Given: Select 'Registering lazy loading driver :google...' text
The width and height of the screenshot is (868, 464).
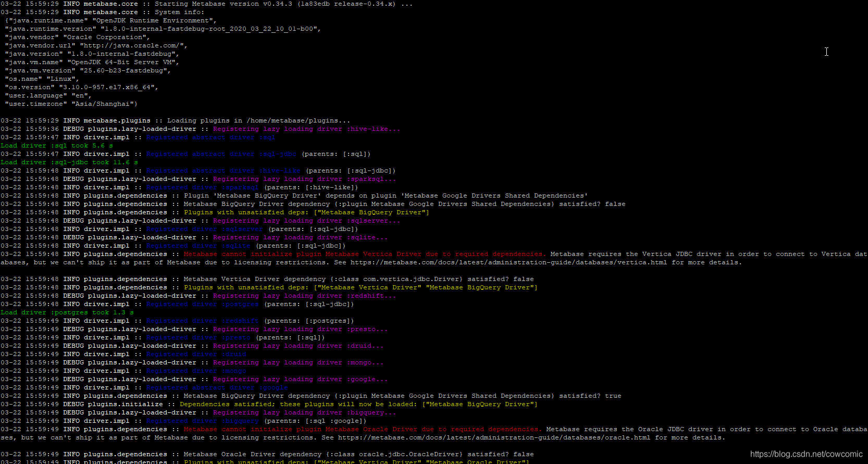Looking at the screenshot, I should coord(301,379).
